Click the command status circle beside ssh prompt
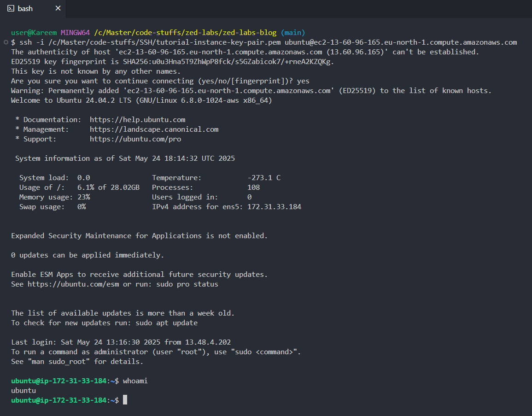Viewport: 532px width, 416px height. [x=6, y=42]
